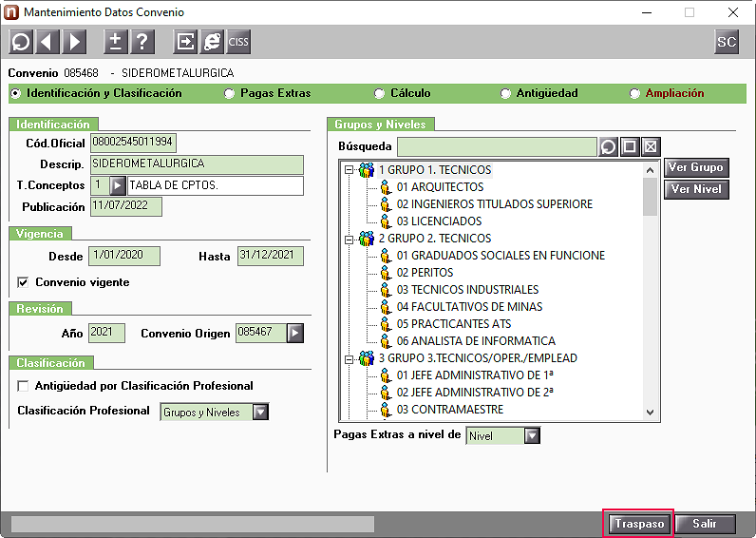The width and height of the screenshot is (756, 538).
Task: Collapse the 1 GRUPO 1. TECNICOS node
Action: pos(349,170)
